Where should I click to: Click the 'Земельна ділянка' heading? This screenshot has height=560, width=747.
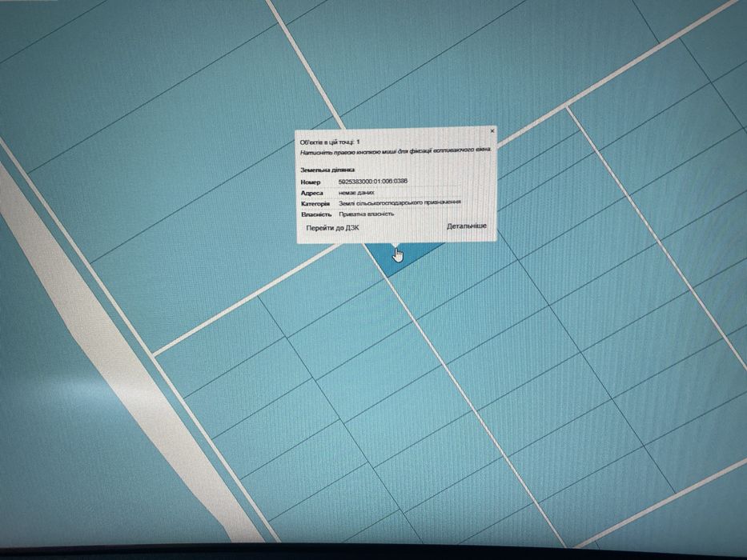click(327, 170)
